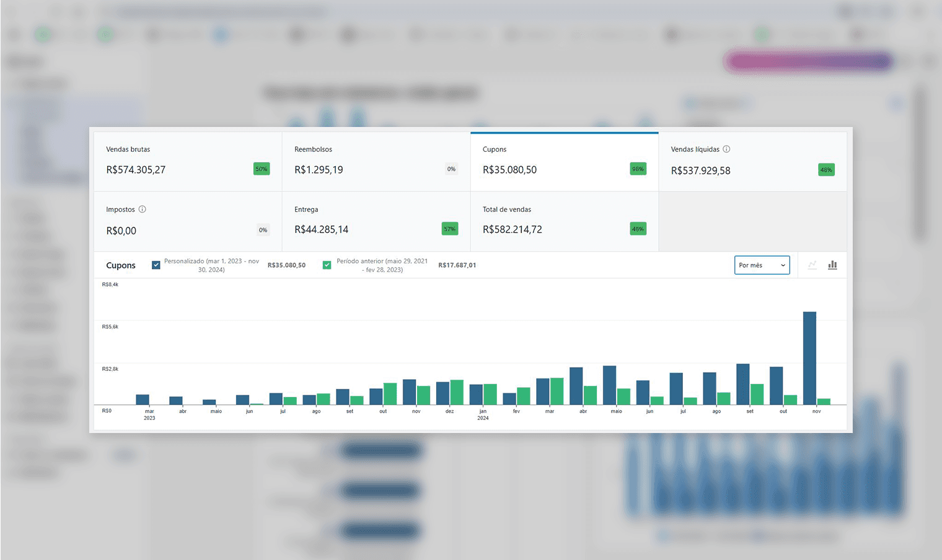Image resolution: width=942 pixels, height=560 pixels.
Task: Click the green dez comparison bar
Action: [x=457, y=392]
